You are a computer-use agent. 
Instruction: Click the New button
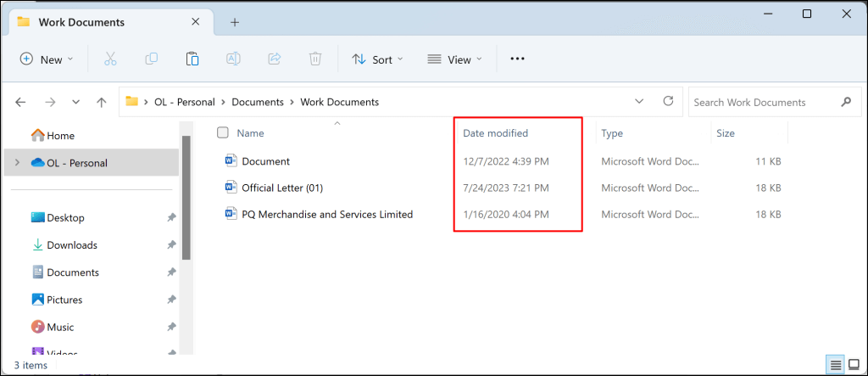coord(47,59)
